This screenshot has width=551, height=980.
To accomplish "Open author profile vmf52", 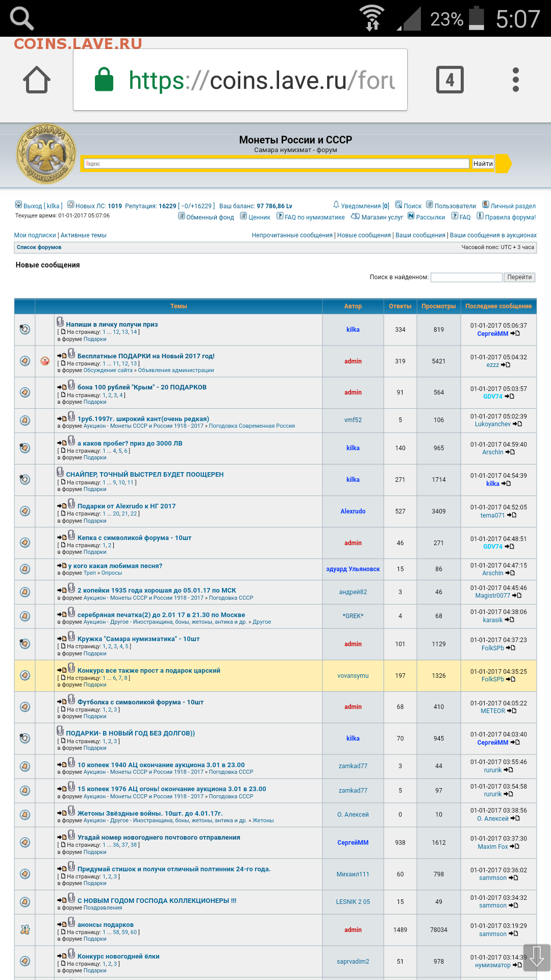I will 353,420.
